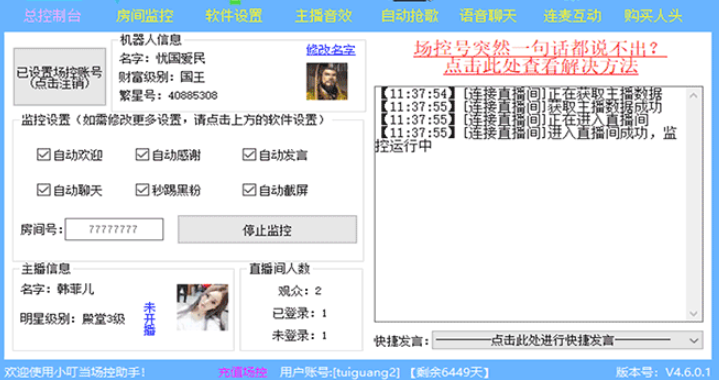This screenshot has width=719, height=380.
Task: Click the 欢迎使用小叮当场控助手 status text
Action: point(75,372)
